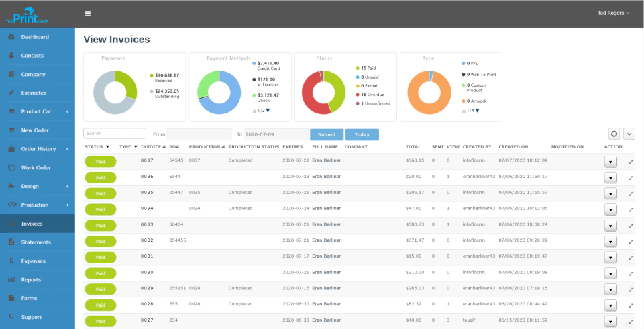
Task: Go to next page of Payment Methods legend
Action: (268, 111)
